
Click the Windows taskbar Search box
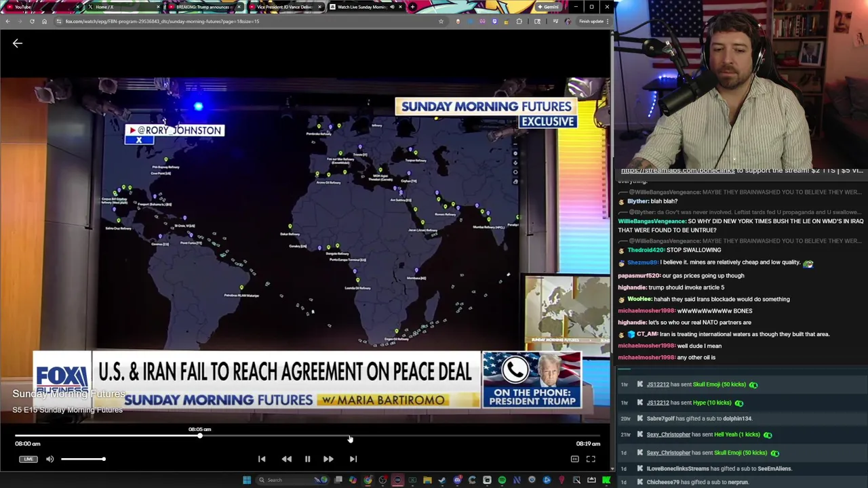[x=293, y=480]
